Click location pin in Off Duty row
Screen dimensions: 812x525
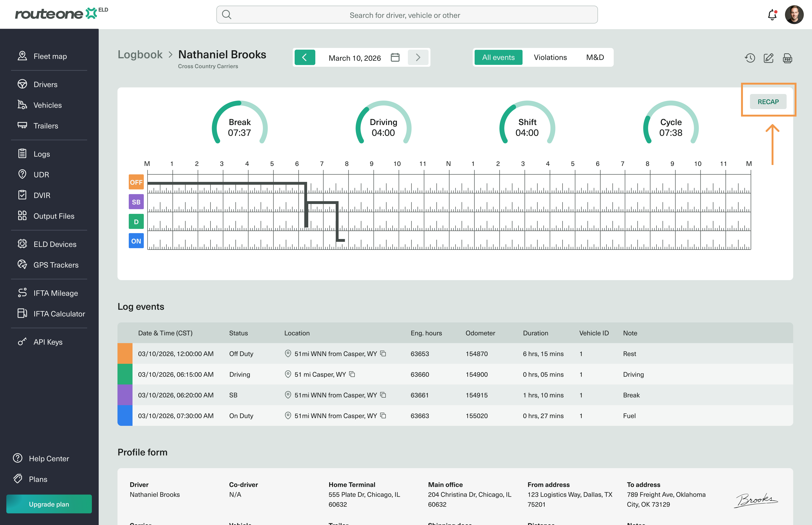click(x=288, y=353)
